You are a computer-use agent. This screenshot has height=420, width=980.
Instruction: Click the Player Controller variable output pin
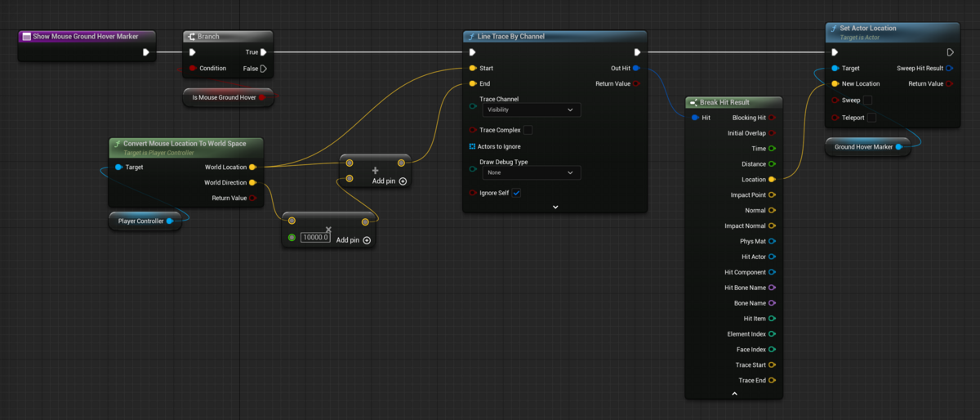(170, 221)
